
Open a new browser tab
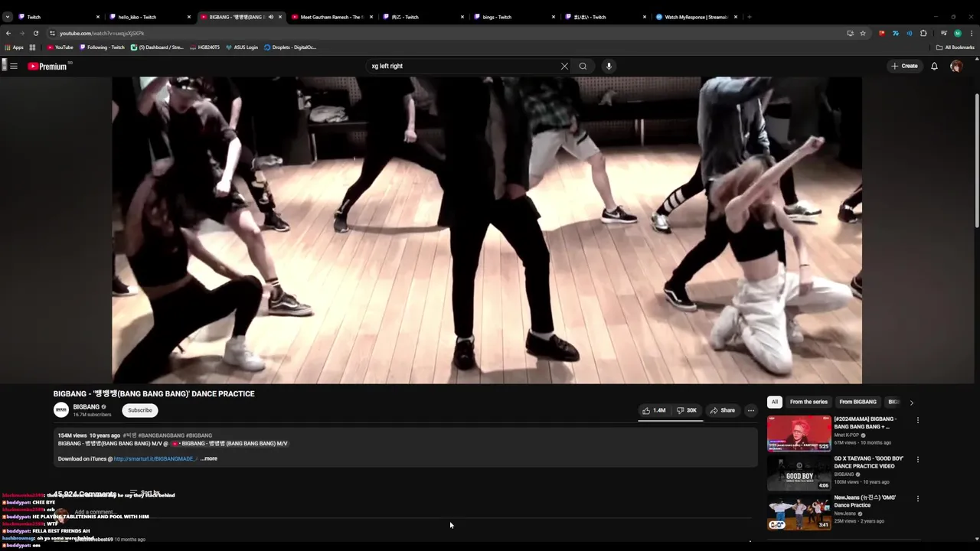click(749, 17)
